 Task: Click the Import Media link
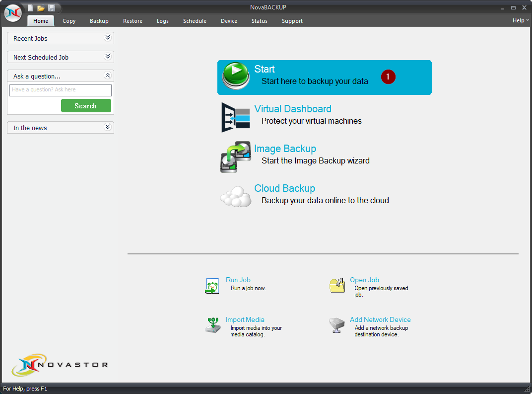click(245, 319)
